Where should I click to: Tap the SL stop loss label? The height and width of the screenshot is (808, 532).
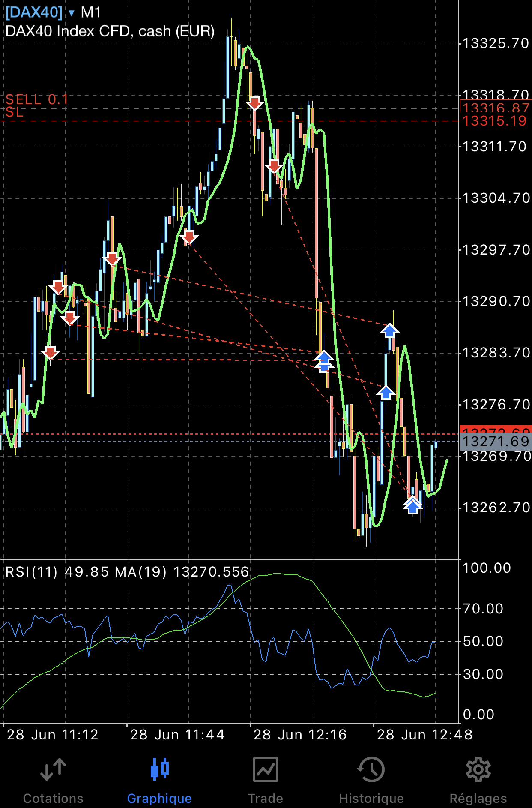coord(14,112)
